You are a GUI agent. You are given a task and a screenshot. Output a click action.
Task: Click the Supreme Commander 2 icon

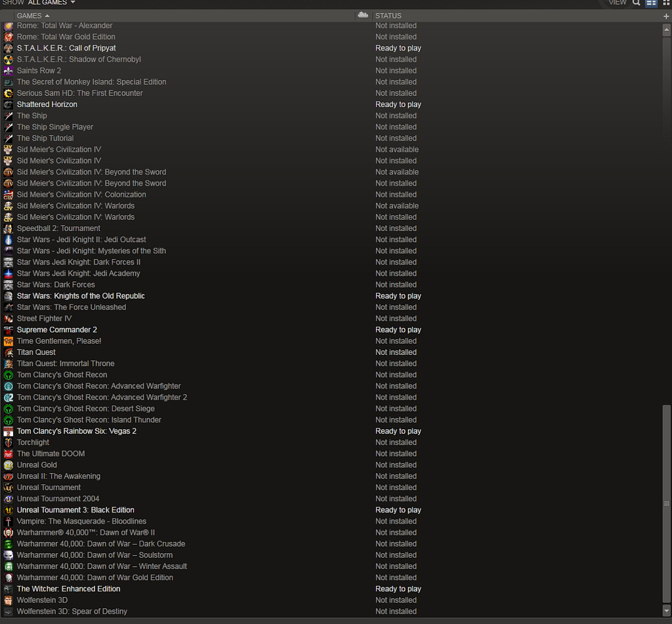[8, 330]
